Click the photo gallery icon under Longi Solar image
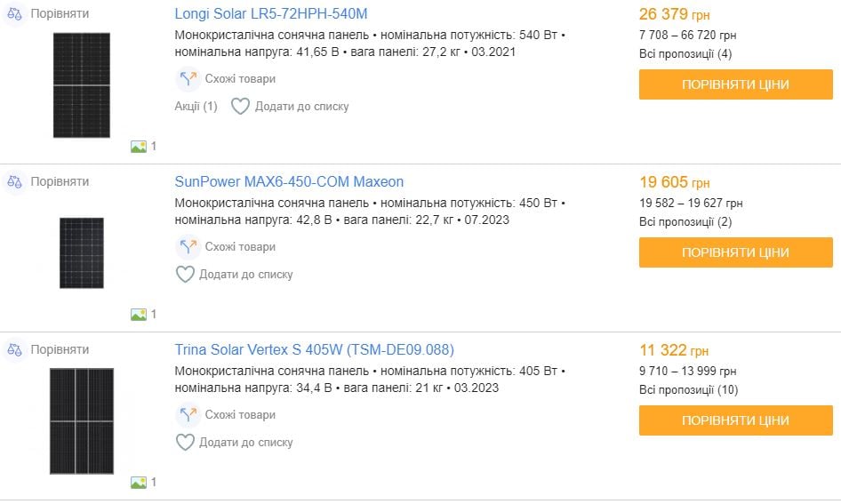This screenshot has height=504, width=841. (x=139, y=147)
